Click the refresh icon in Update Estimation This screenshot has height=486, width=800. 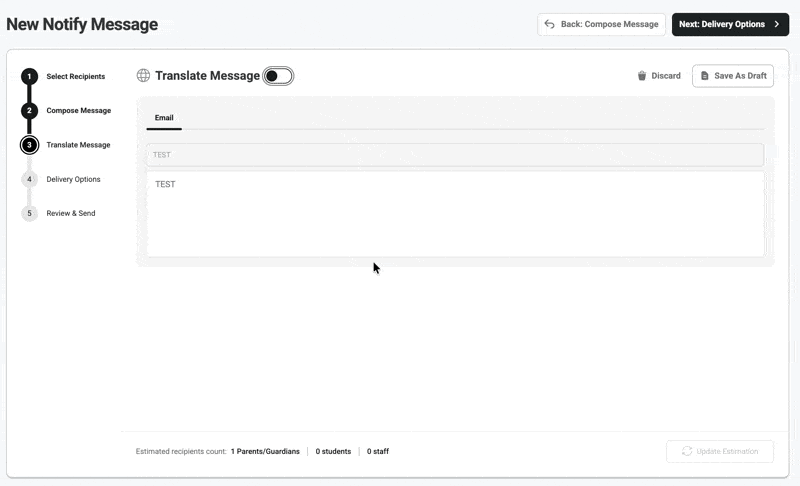[x=687, y=451]
